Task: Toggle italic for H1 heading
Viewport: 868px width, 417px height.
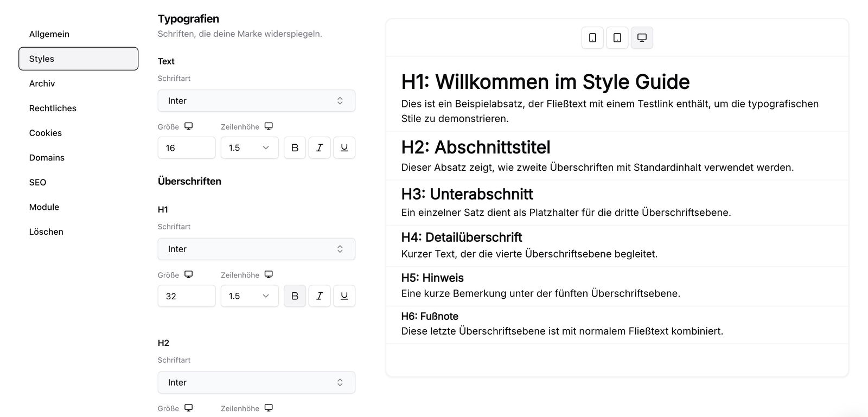Action: pos(320,296)
